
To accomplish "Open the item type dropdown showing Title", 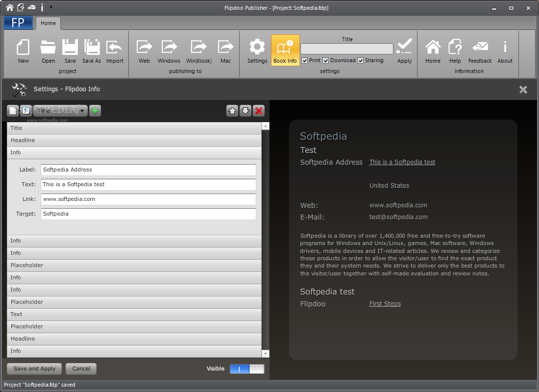I will 61,111.
